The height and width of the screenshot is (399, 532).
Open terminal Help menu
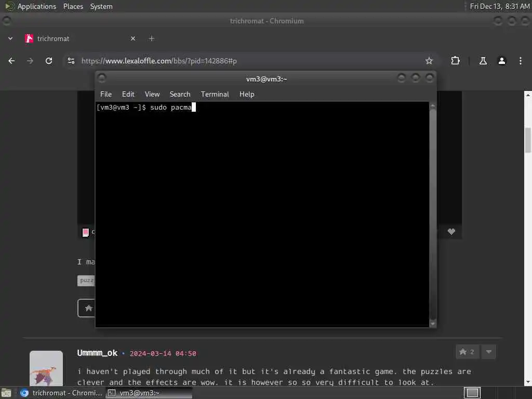(247, 95)
